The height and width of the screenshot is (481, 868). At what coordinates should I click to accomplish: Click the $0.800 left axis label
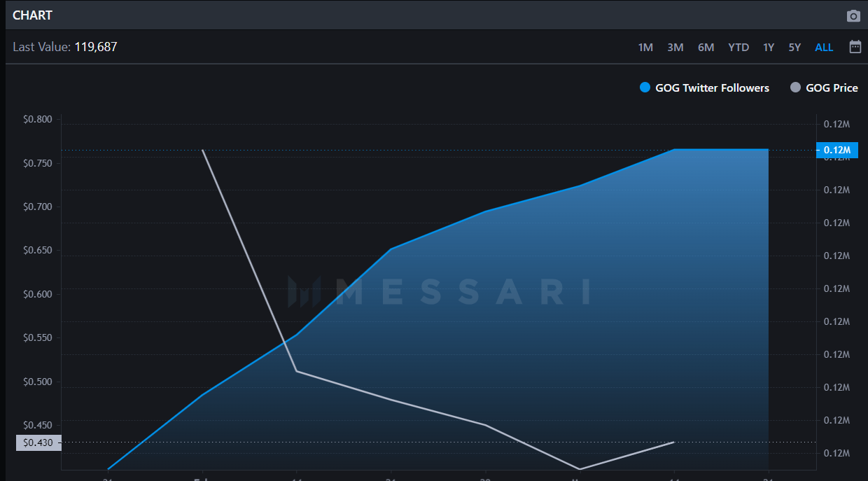coord(38,120)
